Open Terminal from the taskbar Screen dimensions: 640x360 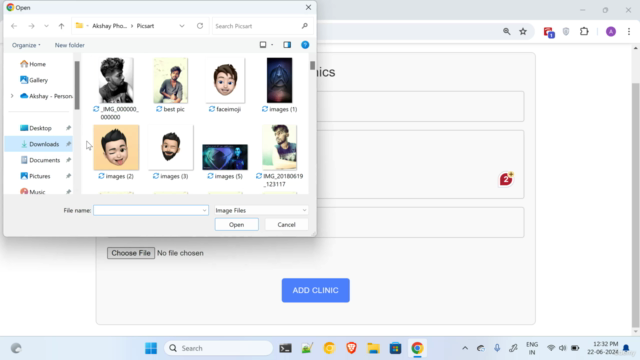285,348
